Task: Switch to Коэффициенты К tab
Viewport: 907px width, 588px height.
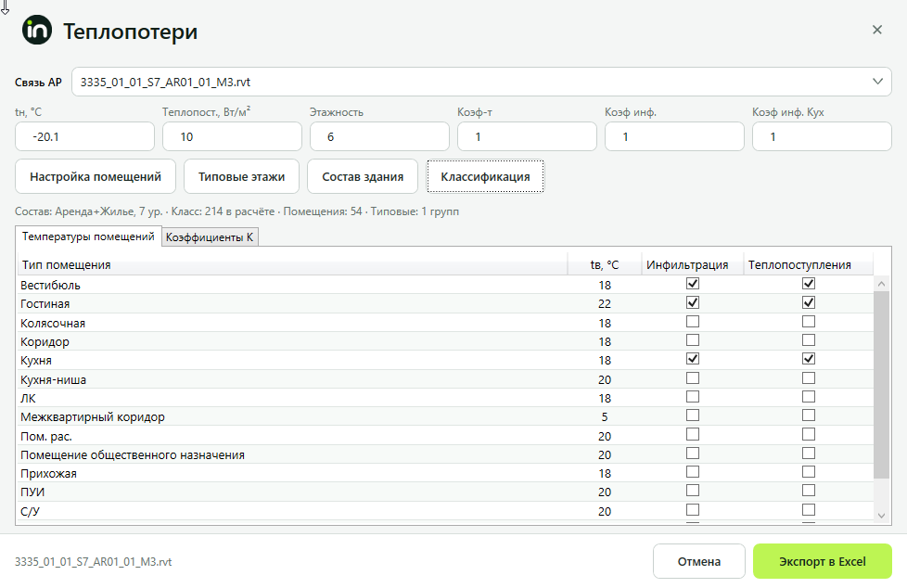Action: 210,237
